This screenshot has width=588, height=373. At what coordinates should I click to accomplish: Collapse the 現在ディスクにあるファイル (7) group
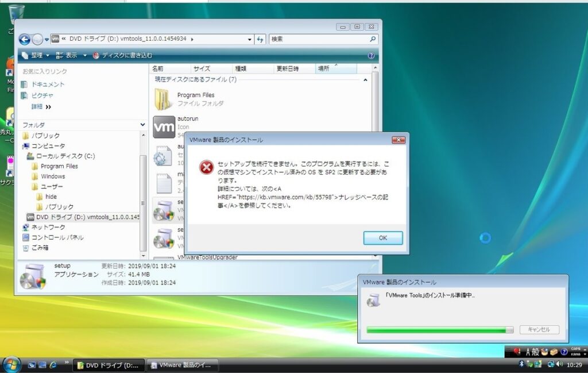(365, 80)
